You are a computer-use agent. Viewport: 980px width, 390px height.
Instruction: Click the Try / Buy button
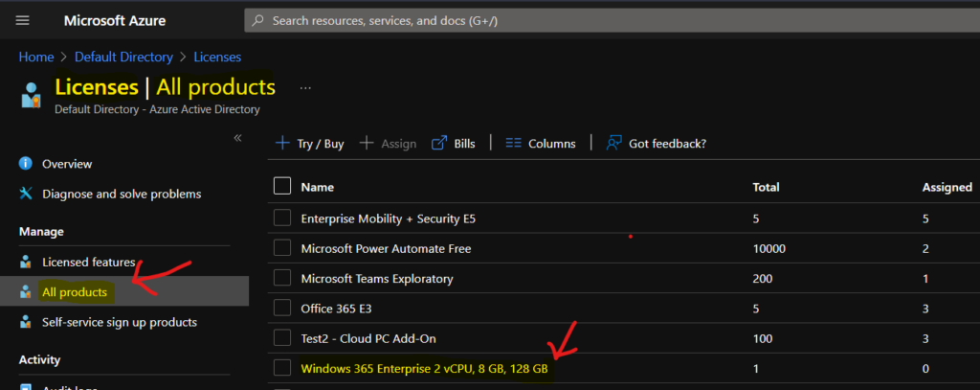pyautogui.click(x=310, y=144)
